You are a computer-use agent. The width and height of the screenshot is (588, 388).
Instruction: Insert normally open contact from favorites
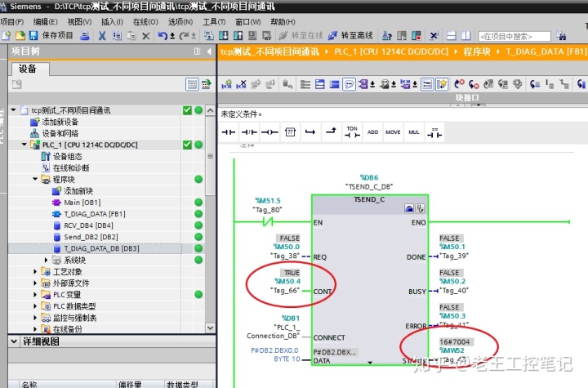click(229, 132)
